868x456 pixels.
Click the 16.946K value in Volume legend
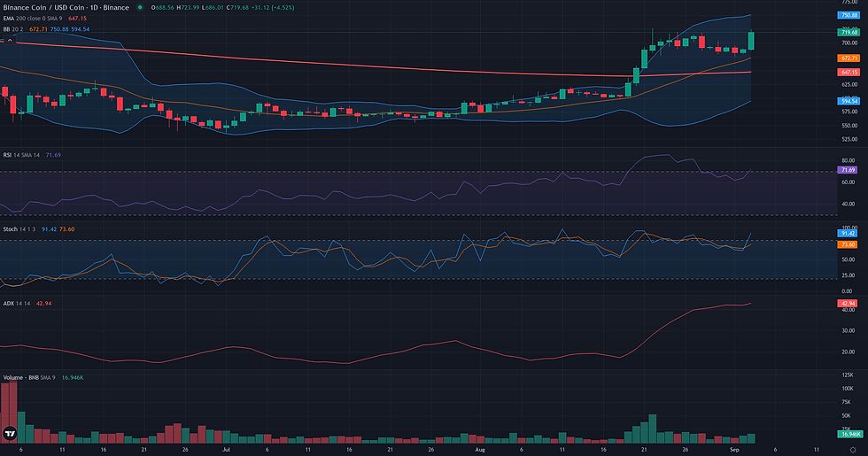pyautogui.click(x=73, y=377)
